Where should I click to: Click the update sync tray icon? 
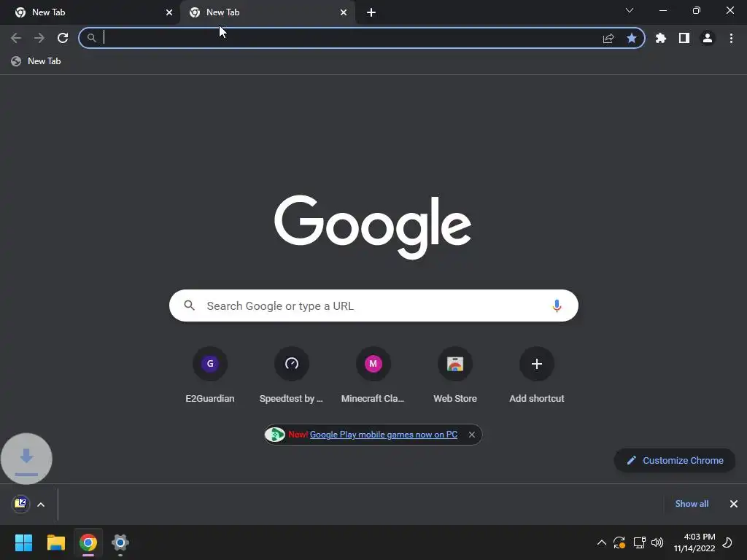click(x=619, y=542)
